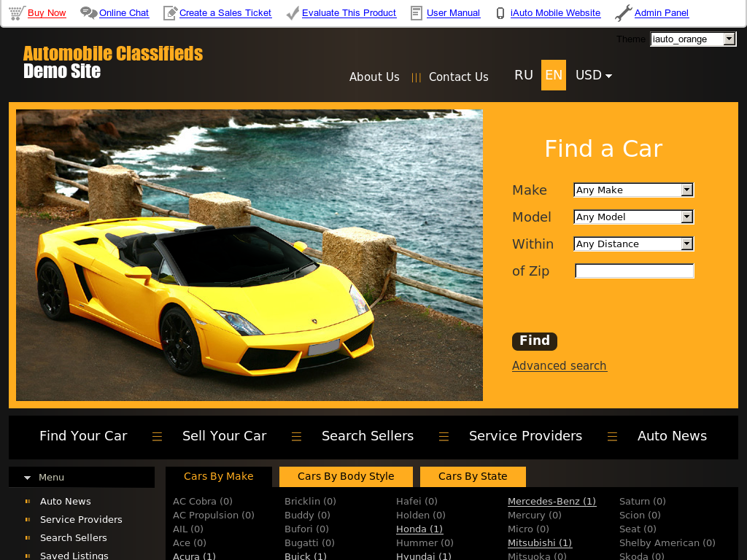Screen dimensions: 747x560
Task: Switch language to RU
Action: (x=523, y=75)
